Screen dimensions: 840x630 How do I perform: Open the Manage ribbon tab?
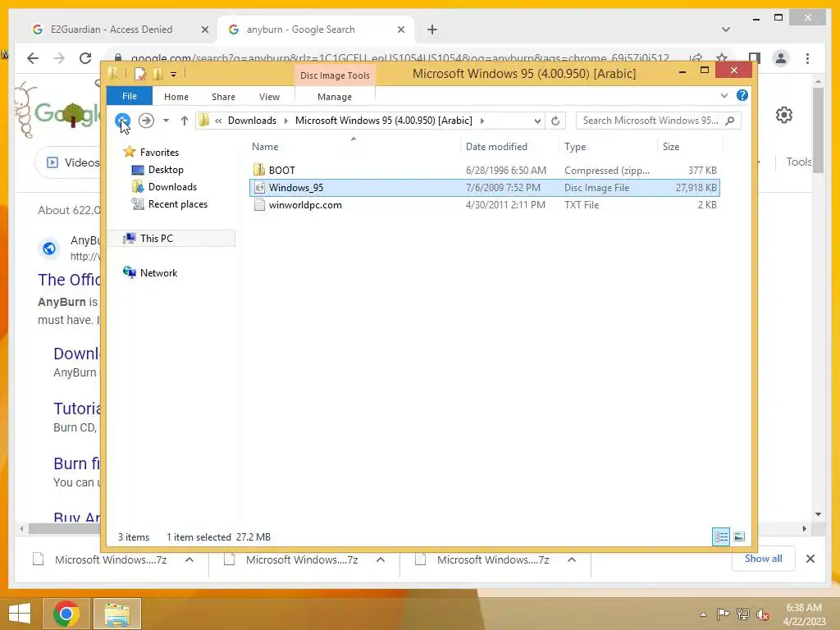[335, 97]
